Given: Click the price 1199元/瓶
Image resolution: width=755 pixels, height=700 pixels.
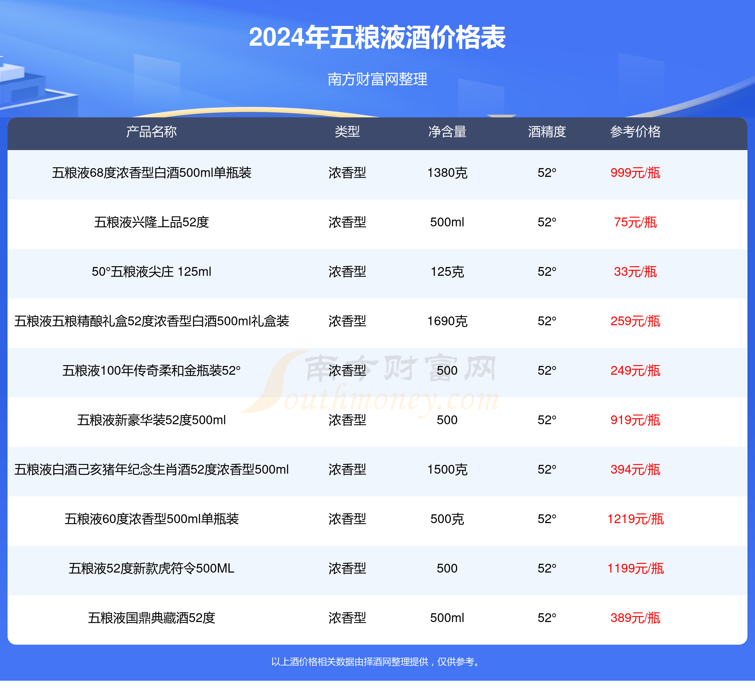Looking at the screenshot, I should (635, 568).
